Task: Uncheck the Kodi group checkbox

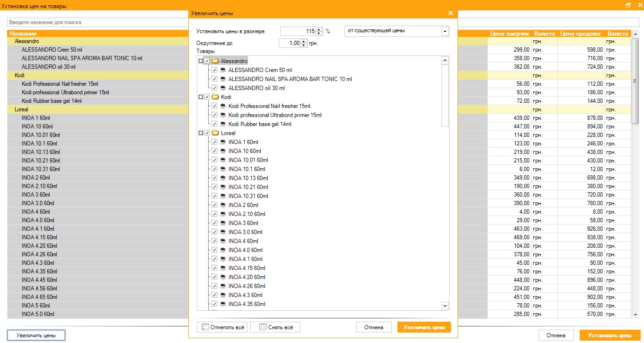Action: (207, 97)
